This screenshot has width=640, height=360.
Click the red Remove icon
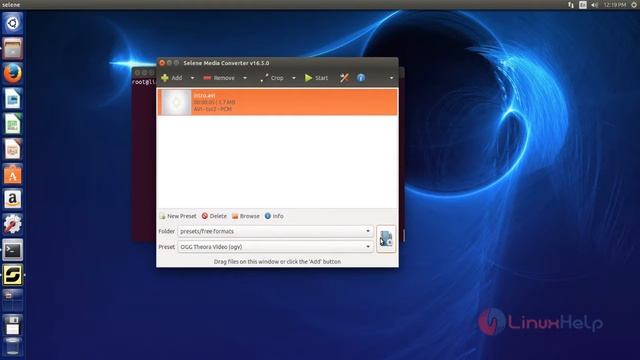207,78
